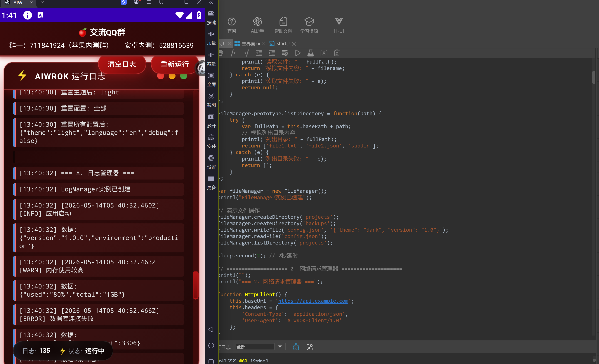Open emulator 多开 multi-instance manager
The width and height of the screenshot is (599, 364).
tap(211, 121)
